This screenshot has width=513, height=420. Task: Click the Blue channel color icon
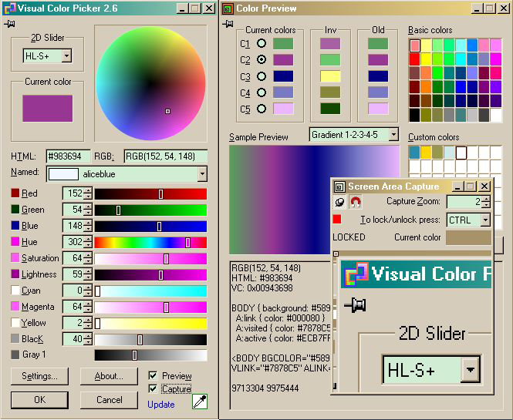pyautogui.click(x=15, y=226)
